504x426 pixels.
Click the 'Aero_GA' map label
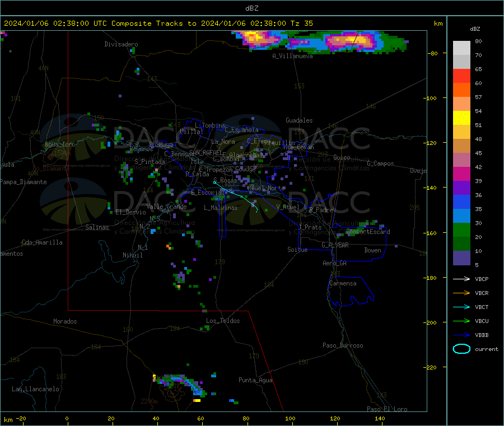[x=335, y=263]
